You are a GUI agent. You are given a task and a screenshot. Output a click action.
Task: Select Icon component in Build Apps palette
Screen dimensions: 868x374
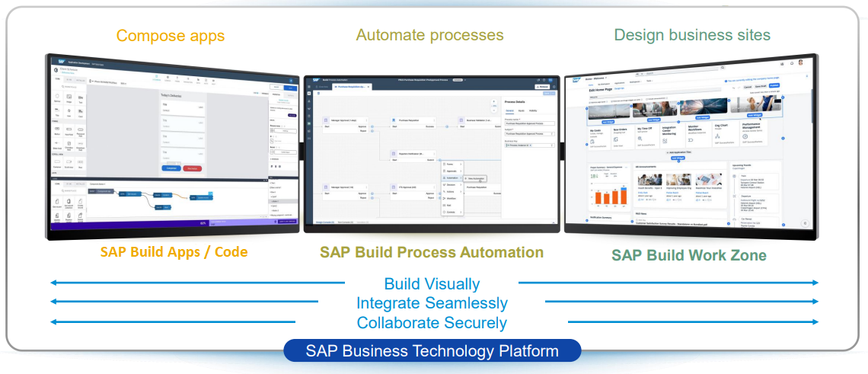click(69, 112)
